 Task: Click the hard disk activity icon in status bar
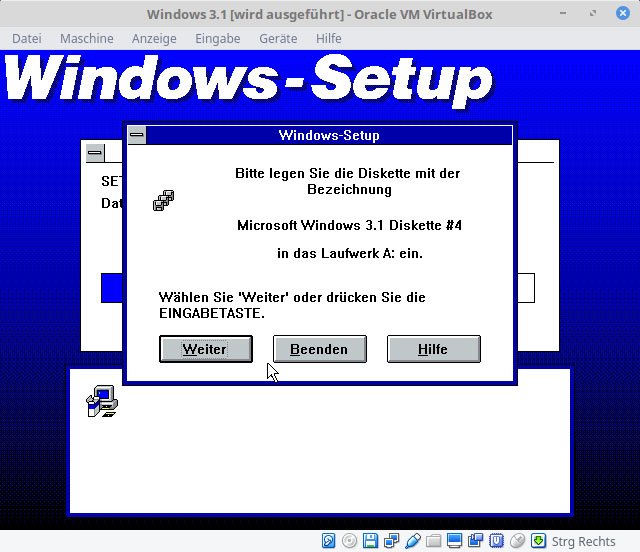point(329,541)
